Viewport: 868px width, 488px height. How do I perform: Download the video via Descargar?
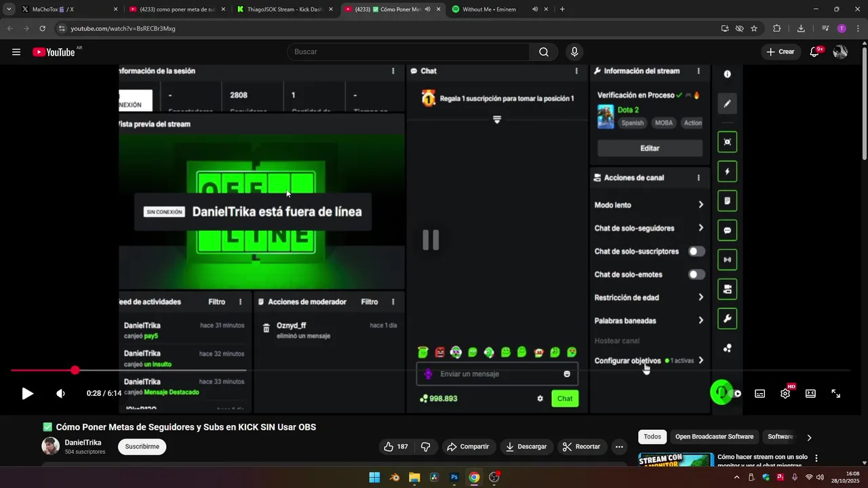[526, 447]
